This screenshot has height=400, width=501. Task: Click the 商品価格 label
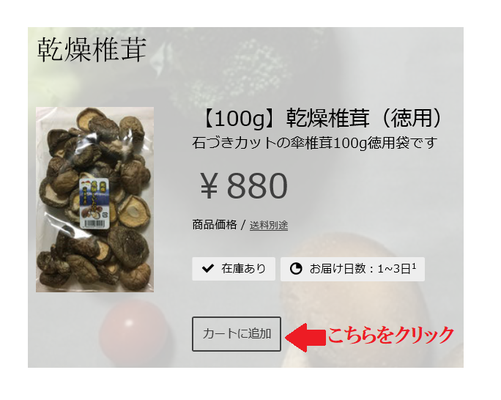coord(214,225)
